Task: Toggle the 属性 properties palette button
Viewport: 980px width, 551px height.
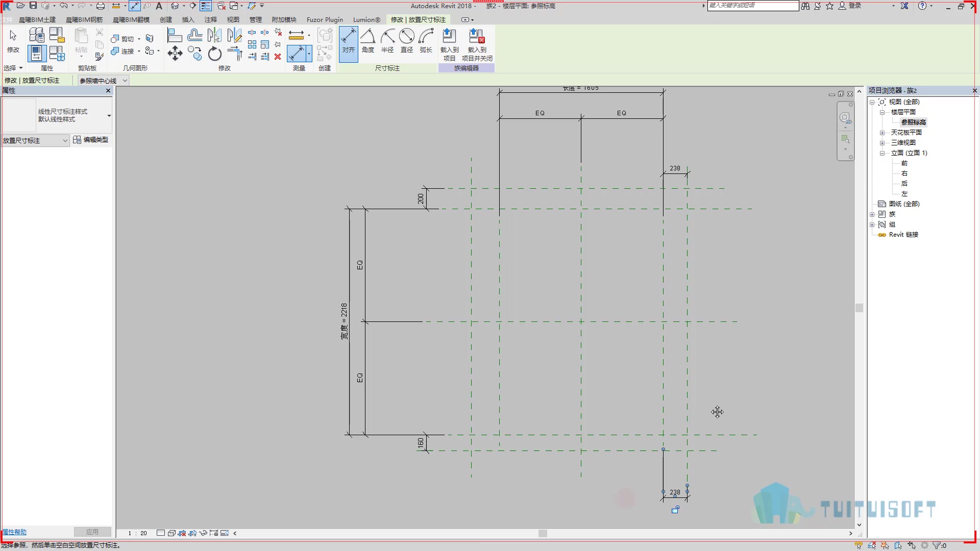Action: pyautogui.click(x=37, y=53)
